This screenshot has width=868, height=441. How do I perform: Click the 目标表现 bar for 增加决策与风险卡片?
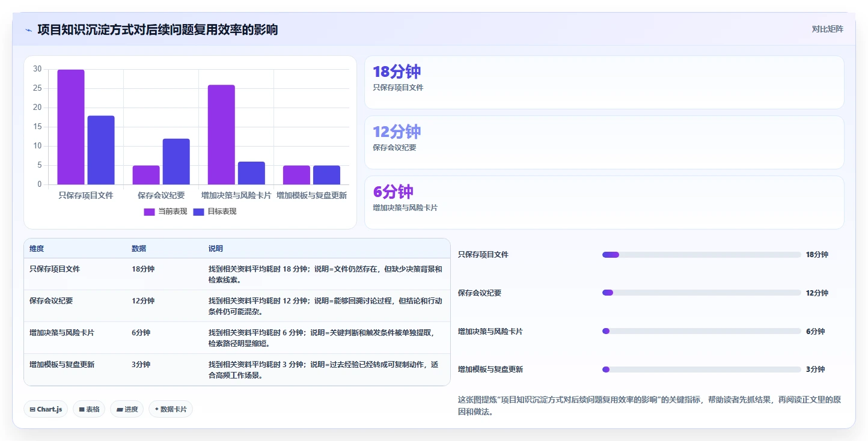(x=251, y=173)
